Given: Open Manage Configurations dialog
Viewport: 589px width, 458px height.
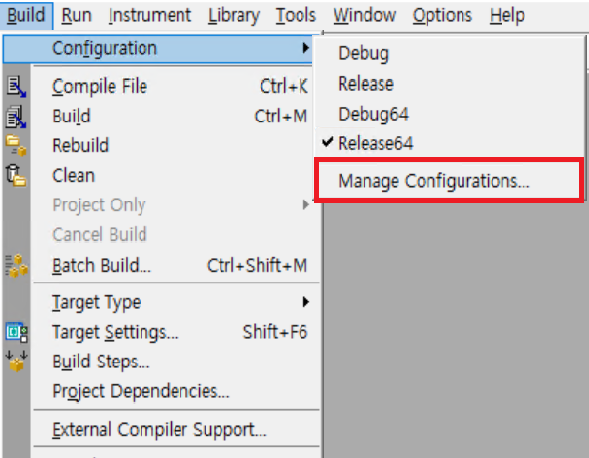Looking at the screenshot, I should point(449,181).
